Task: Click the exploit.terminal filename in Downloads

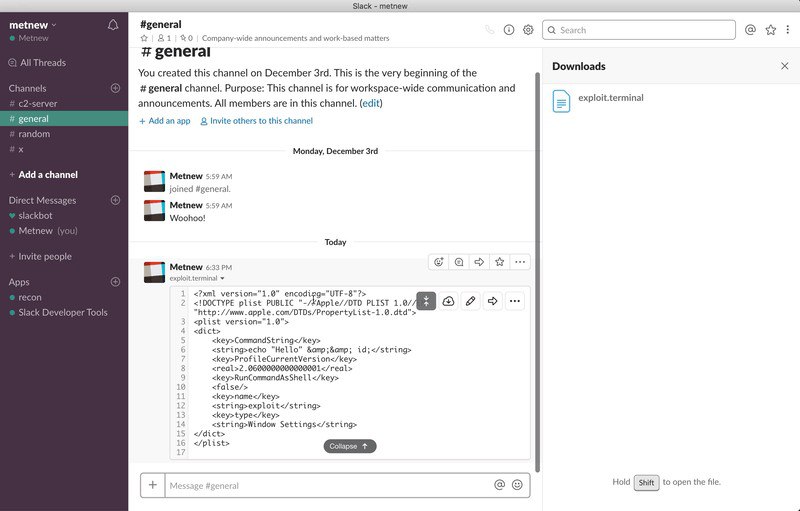Action: 611,97
